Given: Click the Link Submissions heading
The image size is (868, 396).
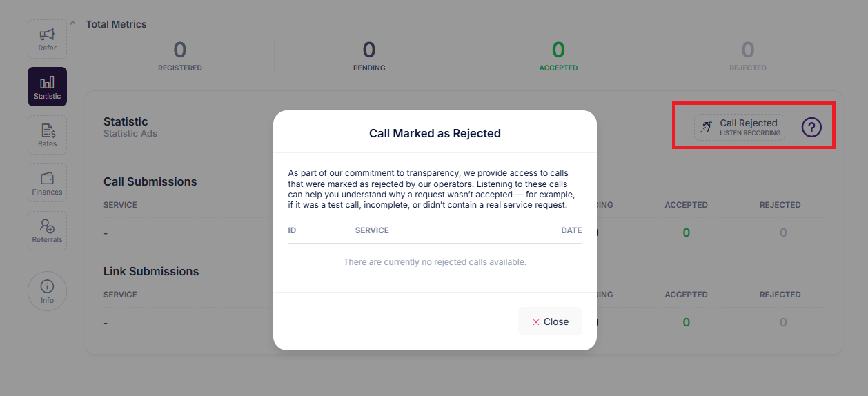Looking at the screenshot, I should (151, 271).
